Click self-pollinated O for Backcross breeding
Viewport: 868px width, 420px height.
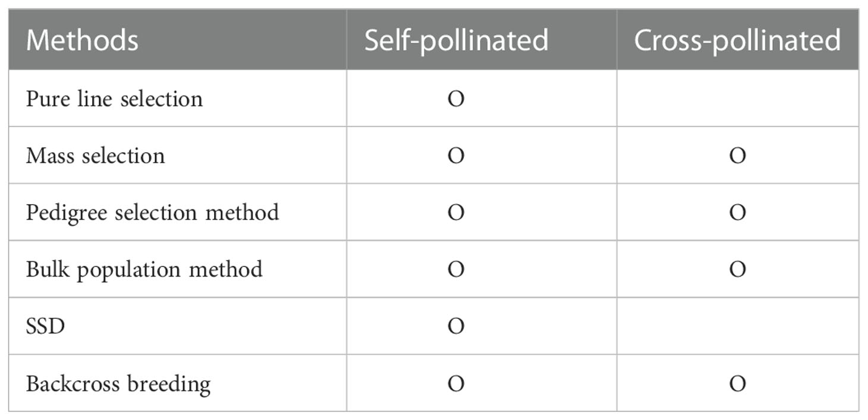(456, 384)
